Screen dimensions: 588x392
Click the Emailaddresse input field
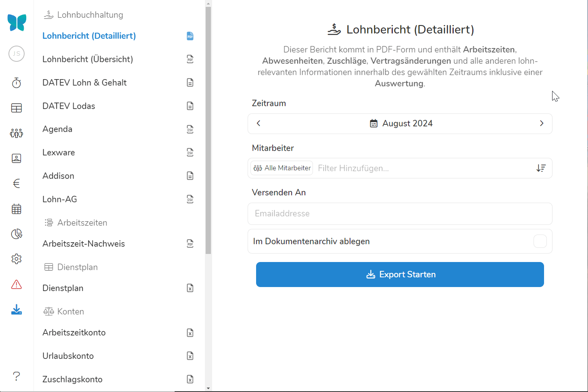(x=400, y=214)
